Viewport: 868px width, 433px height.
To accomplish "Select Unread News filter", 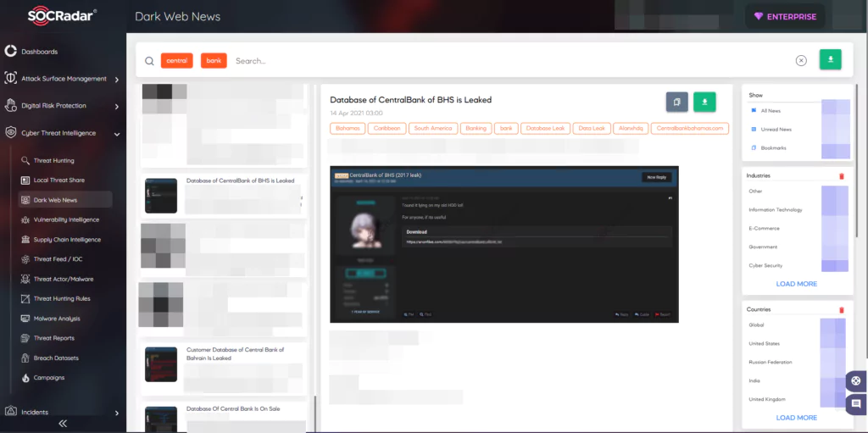I will (x=776, y=129).
